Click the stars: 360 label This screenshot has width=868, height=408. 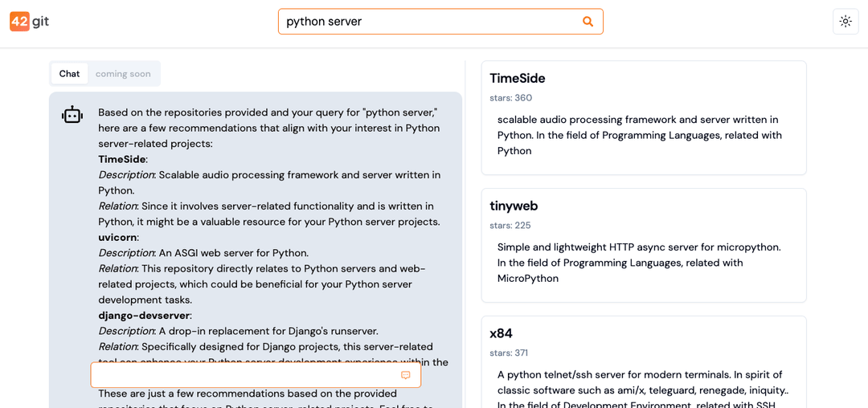[510, 98]
